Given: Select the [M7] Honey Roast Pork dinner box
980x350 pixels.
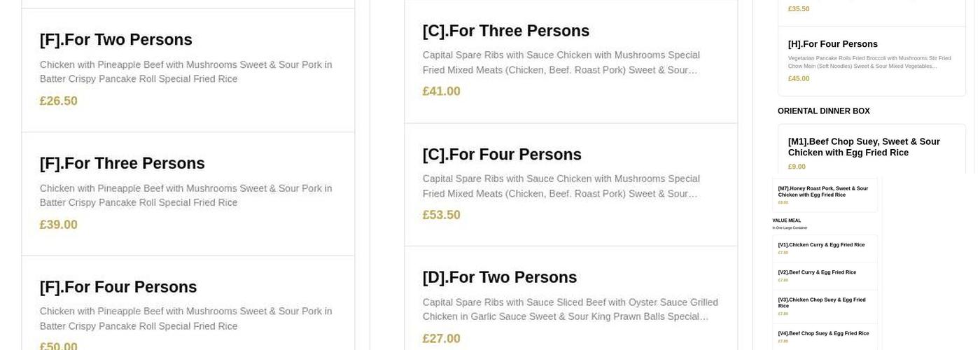Looking at the screenshot, I should tap(823, 191).
